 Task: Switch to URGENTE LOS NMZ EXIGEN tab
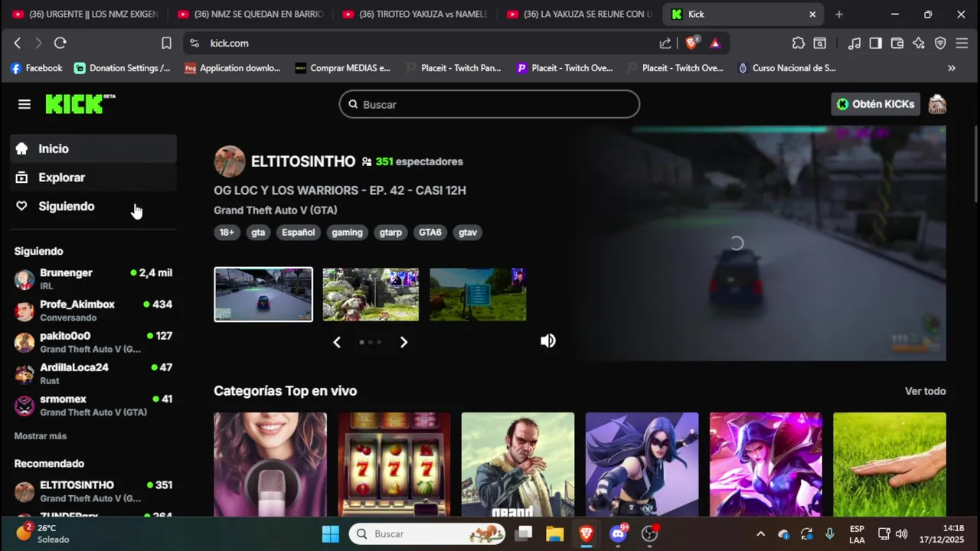pos(85,14)
